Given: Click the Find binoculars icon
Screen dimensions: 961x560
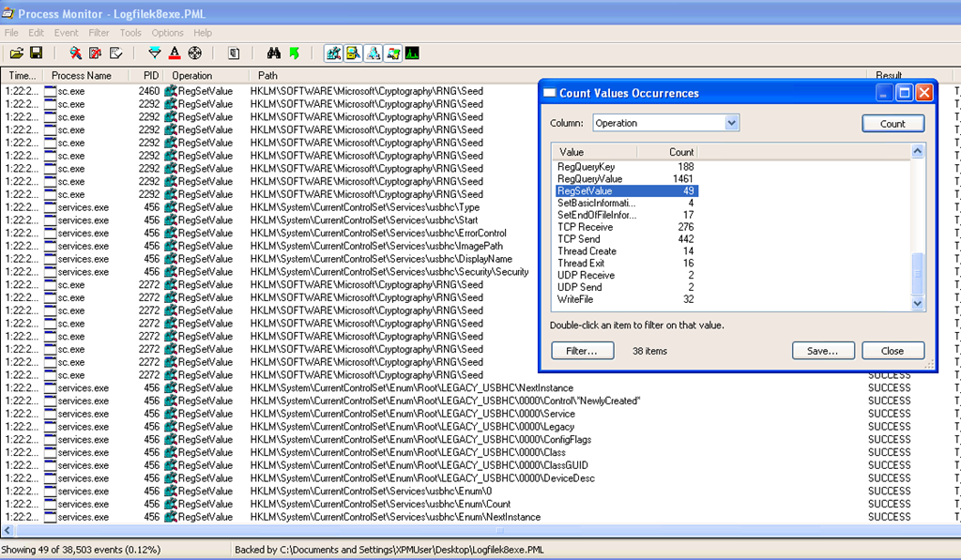Looking at the screenshot, I should point(273,53).
